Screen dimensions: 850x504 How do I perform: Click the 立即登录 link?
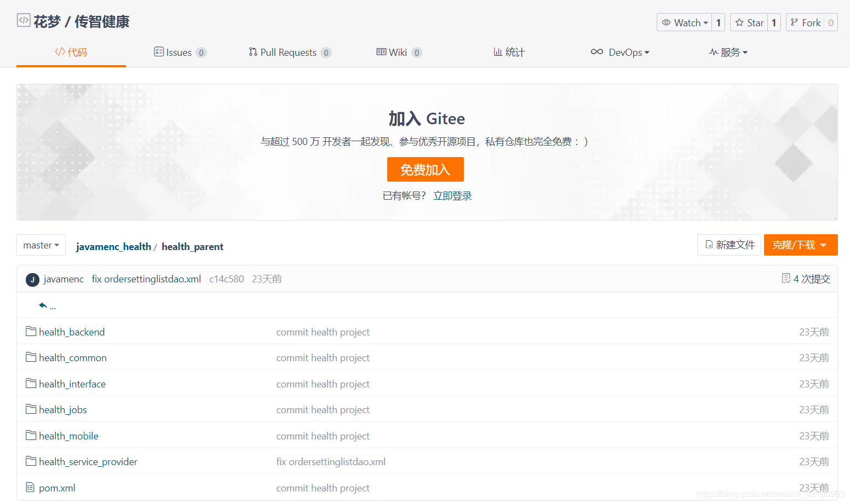452,196
